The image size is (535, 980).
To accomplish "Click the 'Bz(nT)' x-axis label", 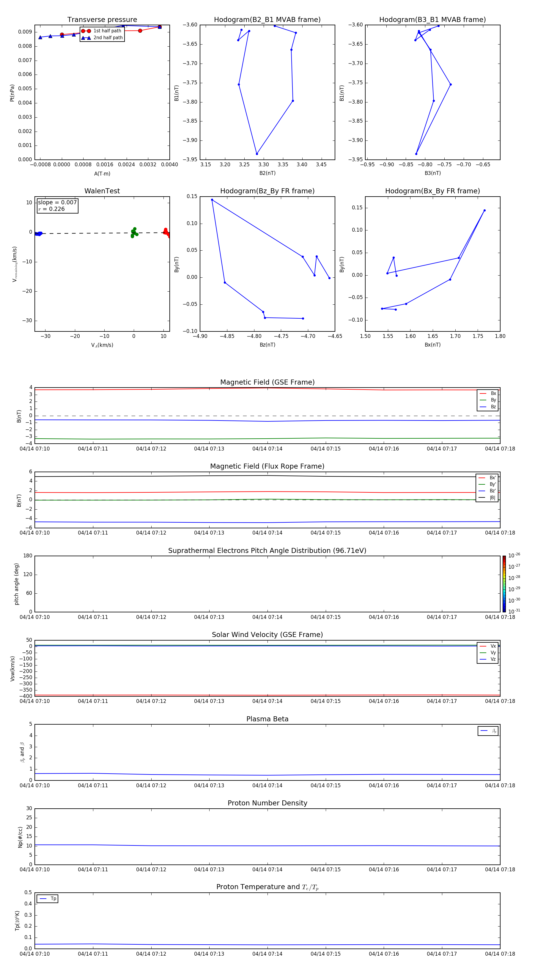I will (267, 345).
